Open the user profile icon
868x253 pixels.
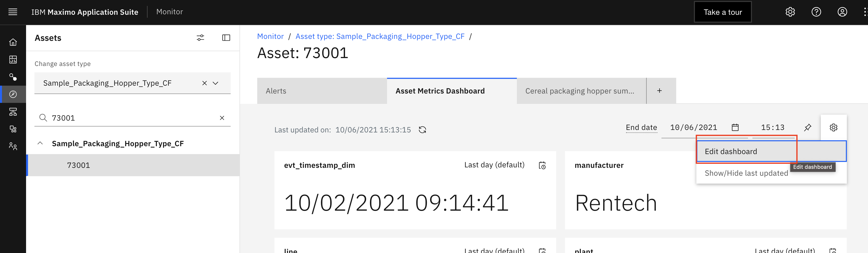[842, 12]
